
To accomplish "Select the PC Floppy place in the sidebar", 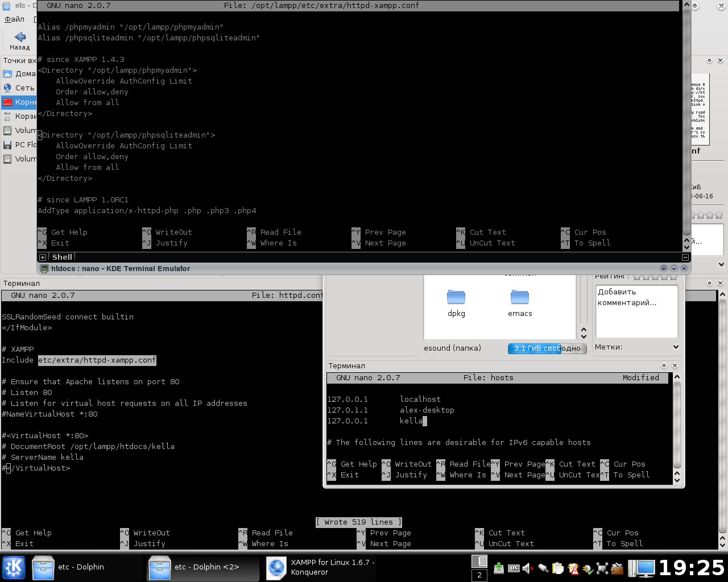I will (19, 144).
